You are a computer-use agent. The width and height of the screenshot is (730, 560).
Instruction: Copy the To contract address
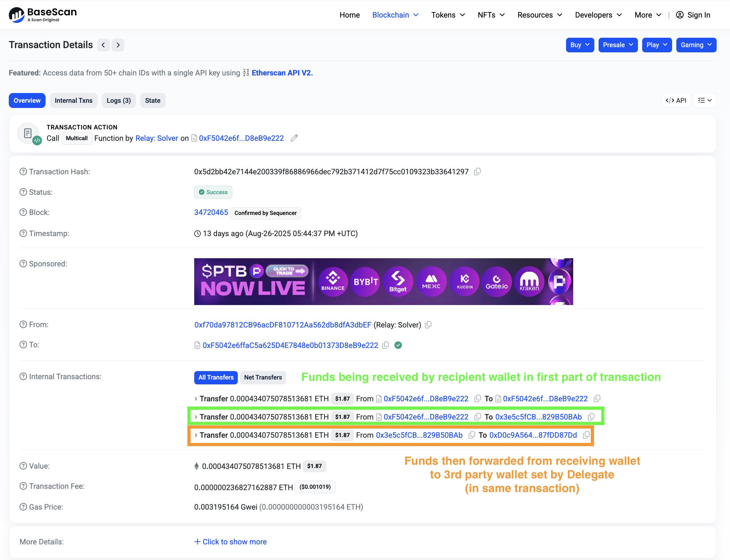(x=385, y=345)
